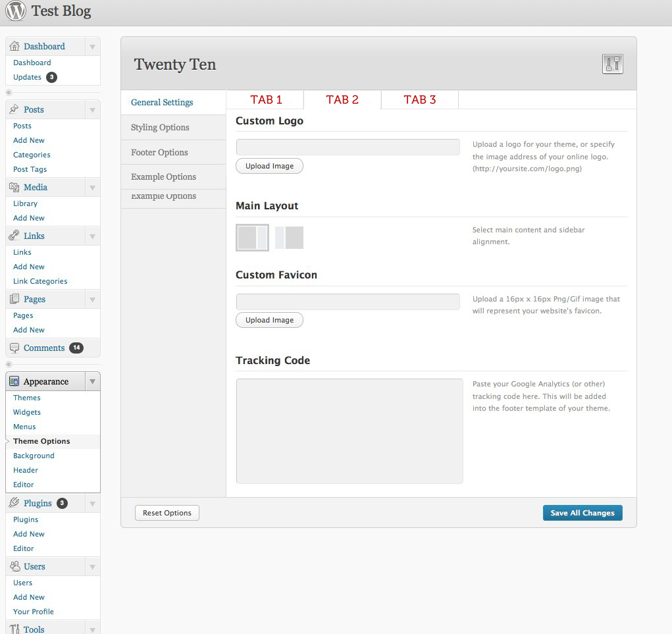Image resolution: width=672 pixels, height=634 pixels.
Task: Open Widgets under Appearance
Action: tap(26, 412)
